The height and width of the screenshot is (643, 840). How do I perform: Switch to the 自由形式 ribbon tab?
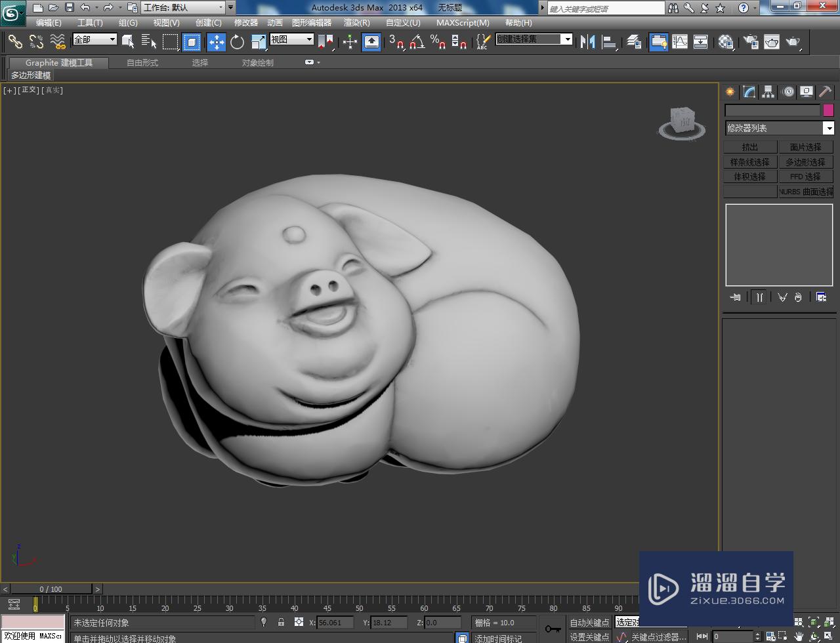coord(142,62)
